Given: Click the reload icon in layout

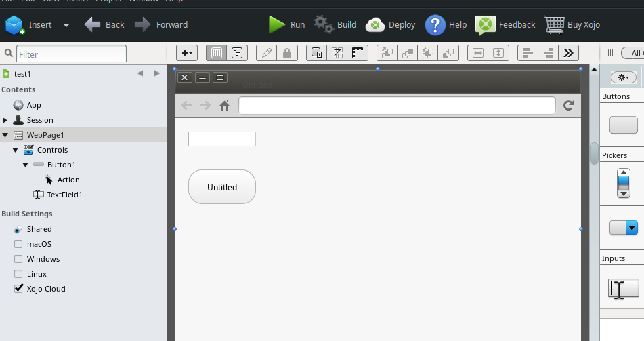Looking at the screenshot, I should pyautogui.click(x=568, y=106).
